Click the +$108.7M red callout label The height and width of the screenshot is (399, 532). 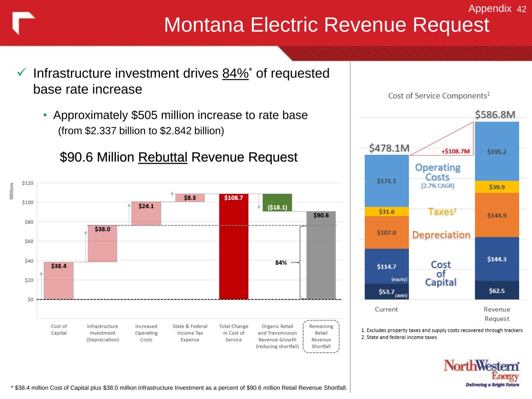(455, 151)
